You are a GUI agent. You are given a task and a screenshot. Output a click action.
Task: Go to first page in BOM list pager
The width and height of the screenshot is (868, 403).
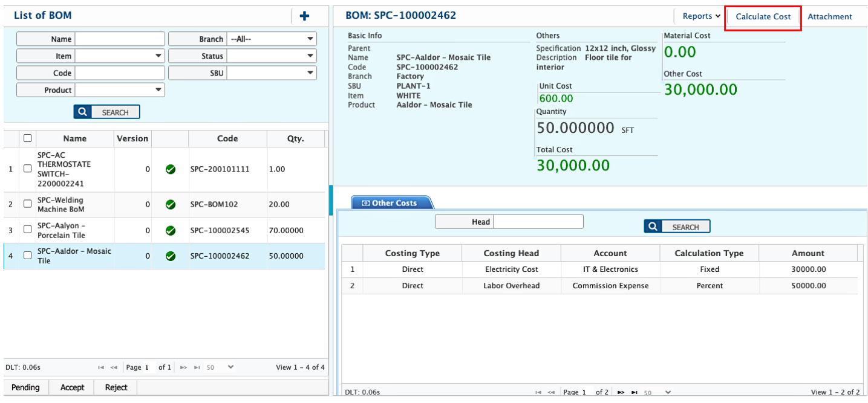coord(101,367)
